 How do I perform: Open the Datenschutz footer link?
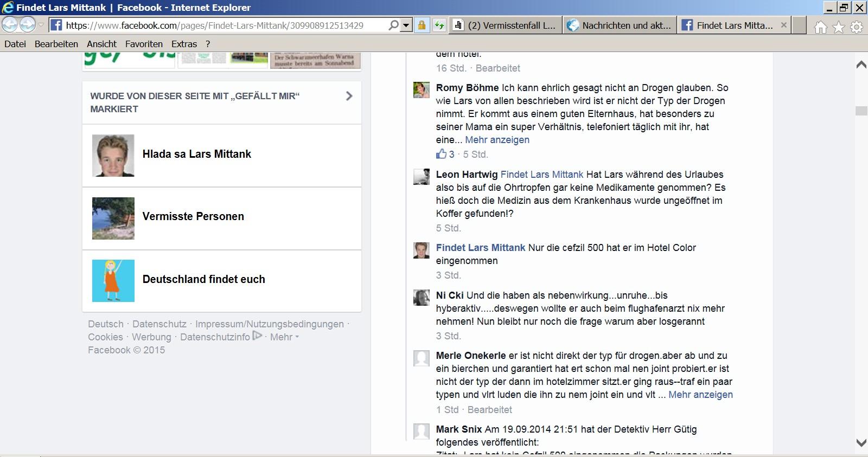[x=159, y=324]
